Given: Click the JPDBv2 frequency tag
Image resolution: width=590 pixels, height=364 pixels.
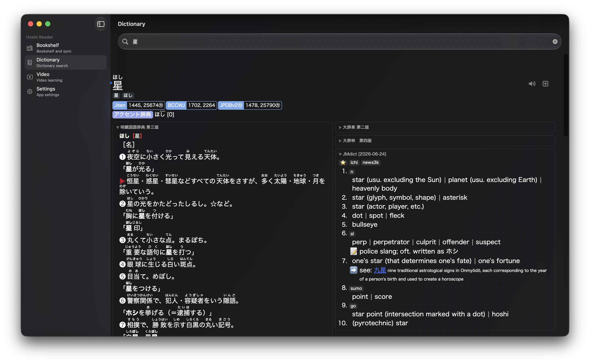Looking at the screenshot, I should [231, 105].
